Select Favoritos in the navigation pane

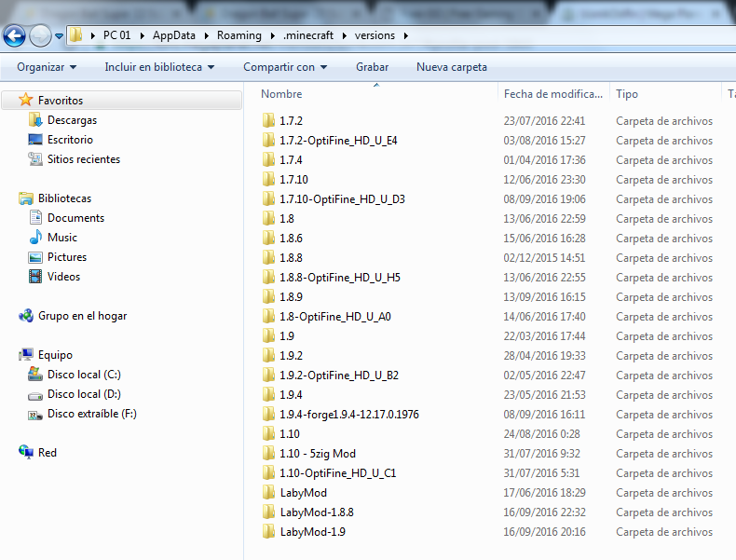pyautogui.click(x=61, y=101)
